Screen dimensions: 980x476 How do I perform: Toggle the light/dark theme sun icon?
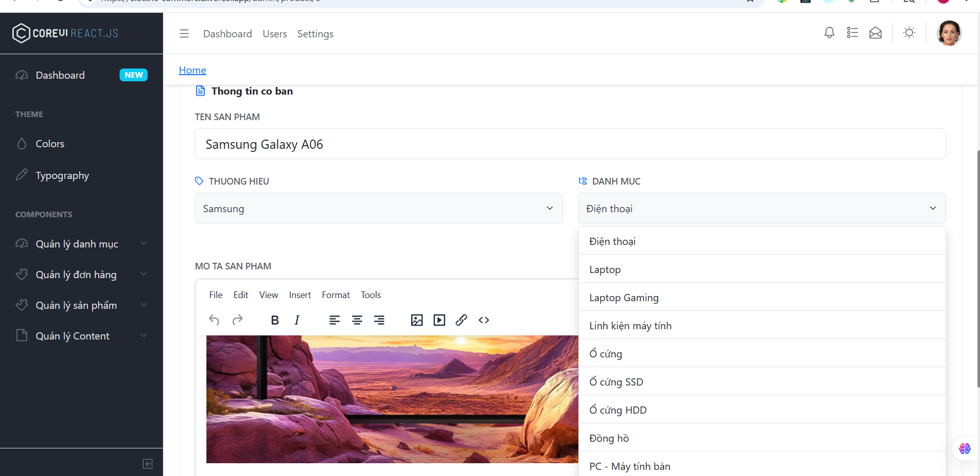click(909, 33)
